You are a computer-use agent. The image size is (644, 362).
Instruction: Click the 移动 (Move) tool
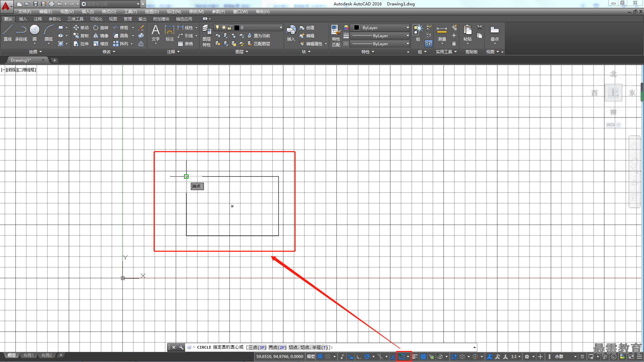point(81,28)
